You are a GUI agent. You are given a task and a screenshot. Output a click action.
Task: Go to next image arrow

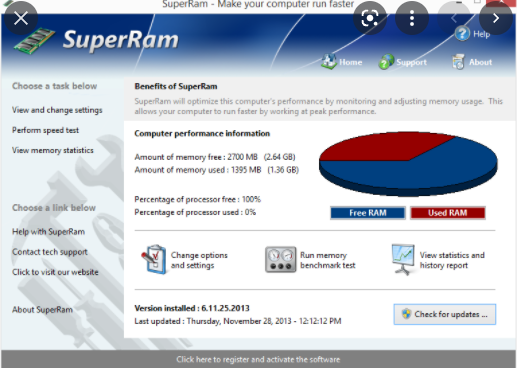pyautogui.click(x=496, y=18)
